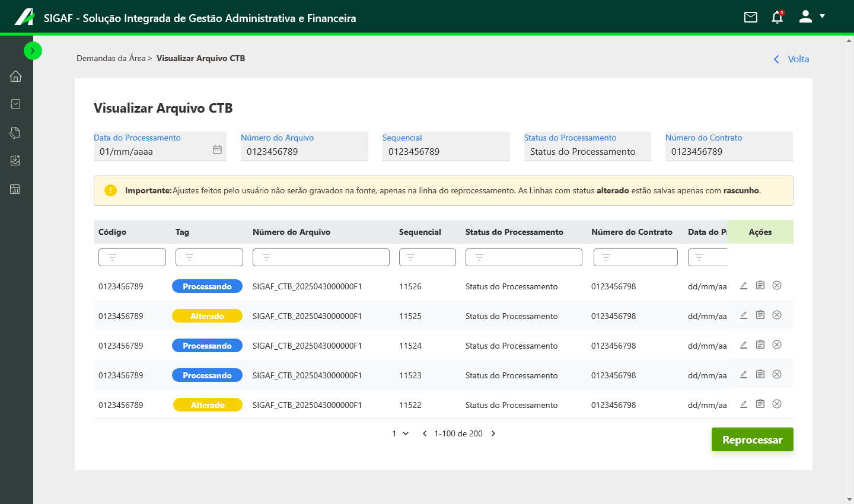Focus the Tag column filter field
The image size is (854, 504).
click(209, 257)
